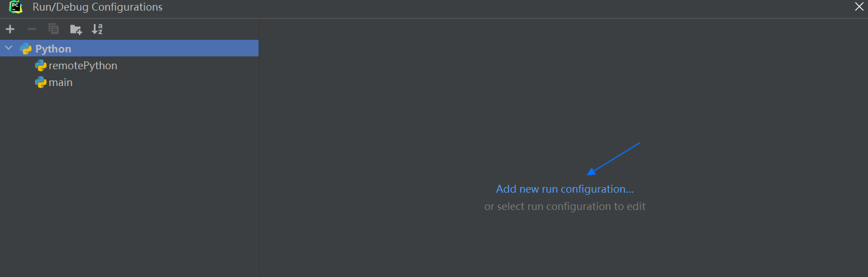The height and width of the screenshot is (277, 868).
Task: Click the new folder icon in toolbar
Action: (x=76, y=29)
